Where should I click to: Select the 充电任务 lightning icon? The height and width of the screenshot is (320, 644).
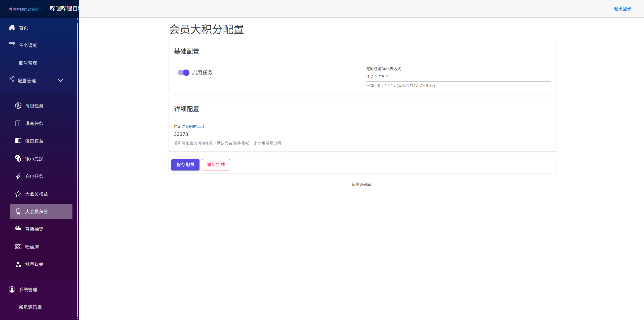coord(18,176)
